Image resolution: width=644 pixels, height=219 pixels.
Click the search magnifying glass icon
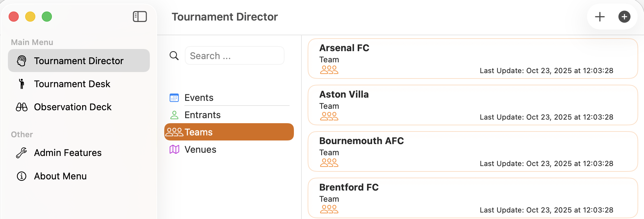tap(174, 55)
